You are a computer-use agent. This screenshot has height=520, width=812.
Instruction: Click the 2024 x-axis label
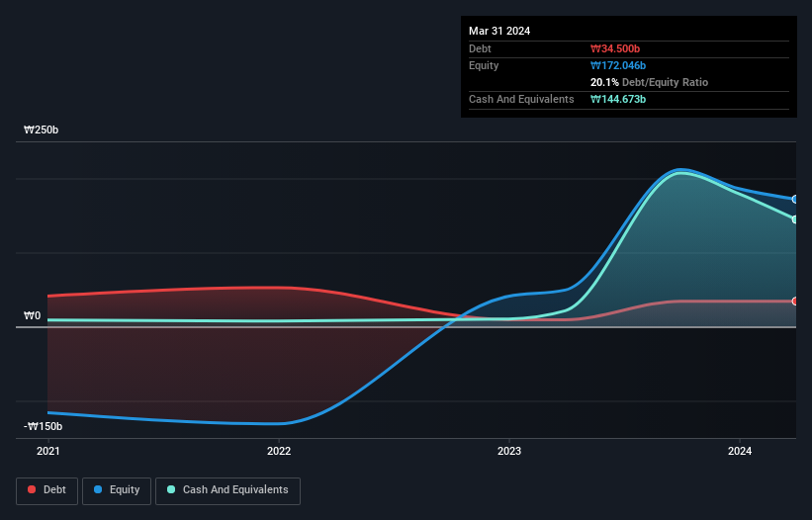tap(740, 451)
